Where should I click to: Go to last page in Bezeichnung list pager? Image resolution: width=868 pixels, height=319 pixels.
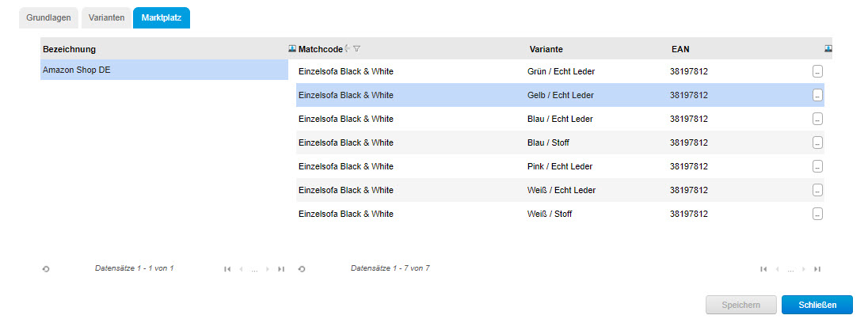click(x=281, y=269)
